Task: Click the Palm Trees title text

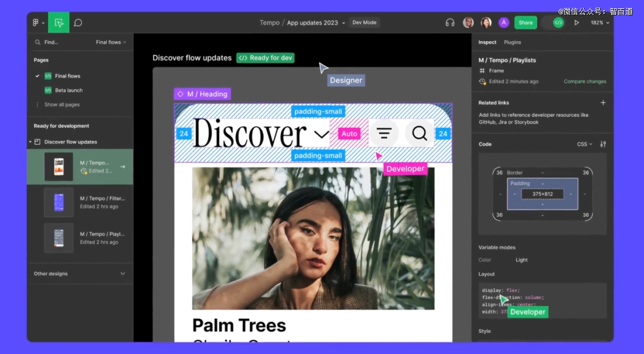Action: (239, 325)
